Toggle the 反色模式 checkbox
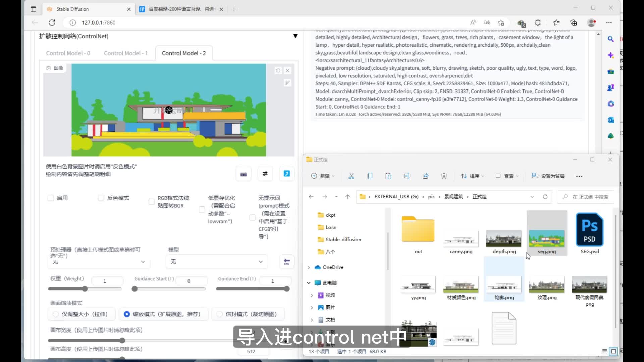 pos(101,198)
